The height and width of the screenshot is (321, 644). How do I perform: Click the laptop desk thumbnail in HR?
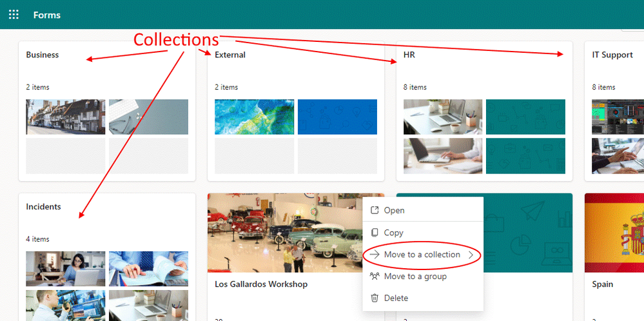coord(443,117)
